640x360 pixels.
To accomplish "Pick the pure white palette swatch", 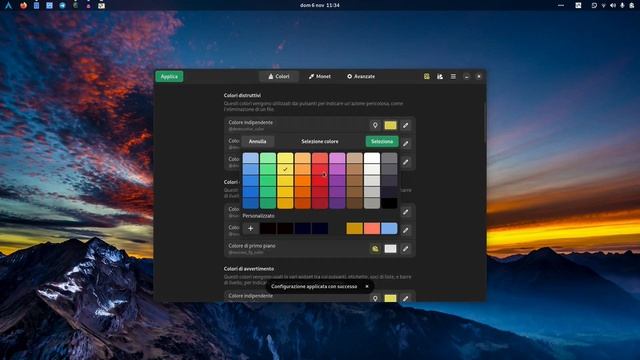I will tap(372, 158).
